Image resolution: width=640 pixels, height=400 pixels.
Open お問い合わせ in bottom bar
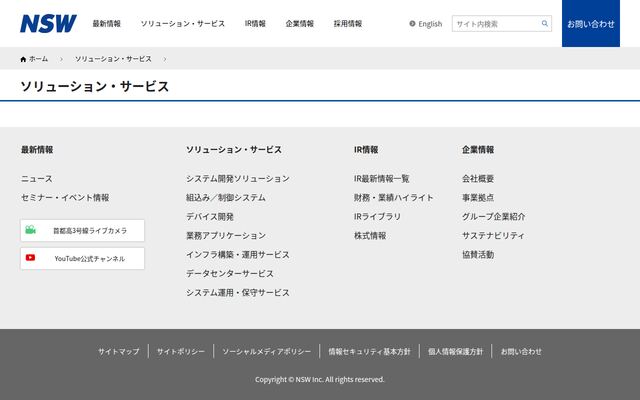tap(521, 351)
